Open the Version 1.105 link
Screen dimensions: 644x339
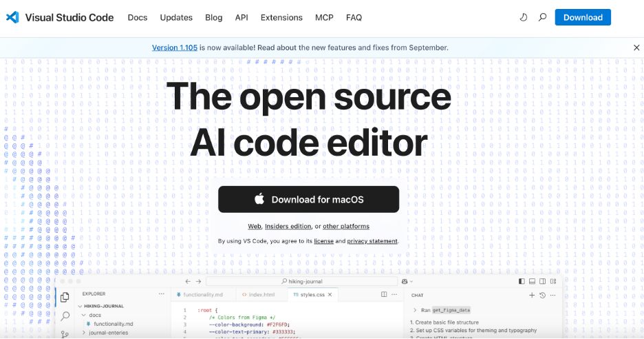(x=175, y=48)
